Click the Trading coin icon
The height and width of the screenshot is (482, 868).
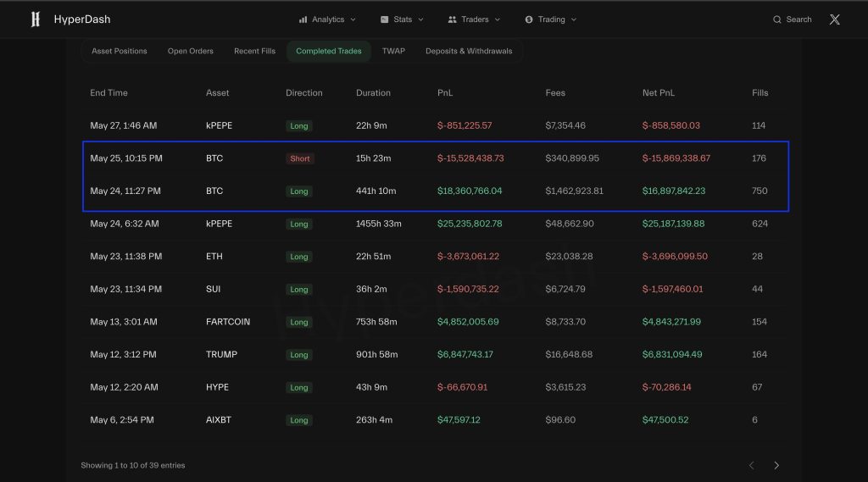pos(529,19)
